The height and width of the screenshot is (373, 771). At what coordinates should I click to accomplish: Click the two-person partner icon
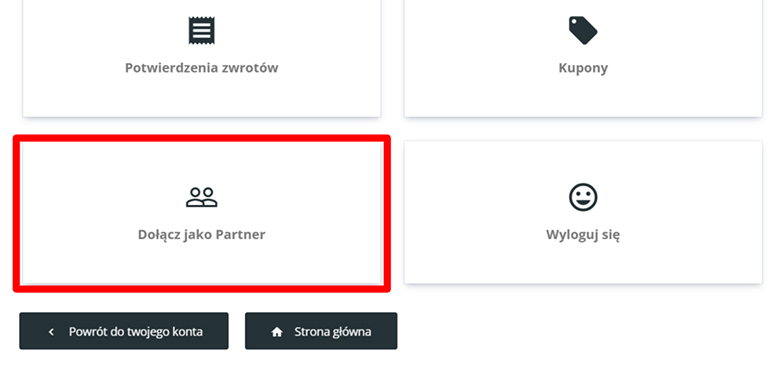[x=202, y=197]
